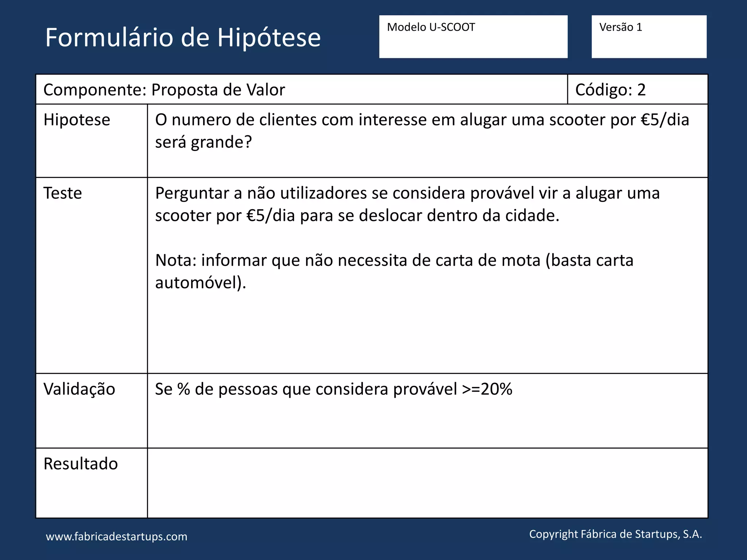
Task: Click the Formulário de Hipótese title
Action: tap(182, 37)
